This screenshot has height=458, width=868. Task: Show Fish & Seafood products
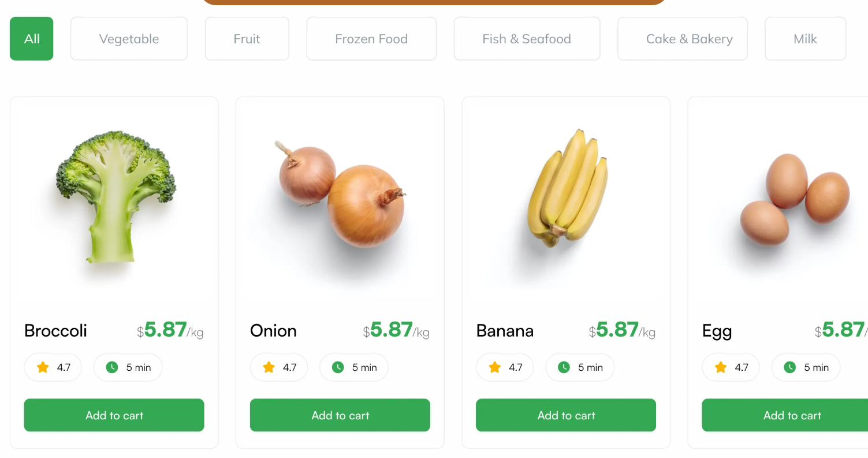point(527,39)
